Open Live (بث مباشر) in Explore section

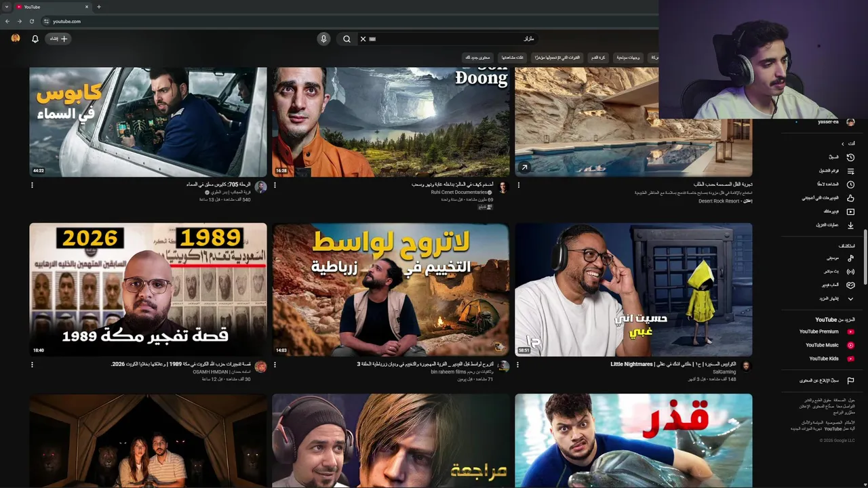pyautogui.click(x=840, y=272)
